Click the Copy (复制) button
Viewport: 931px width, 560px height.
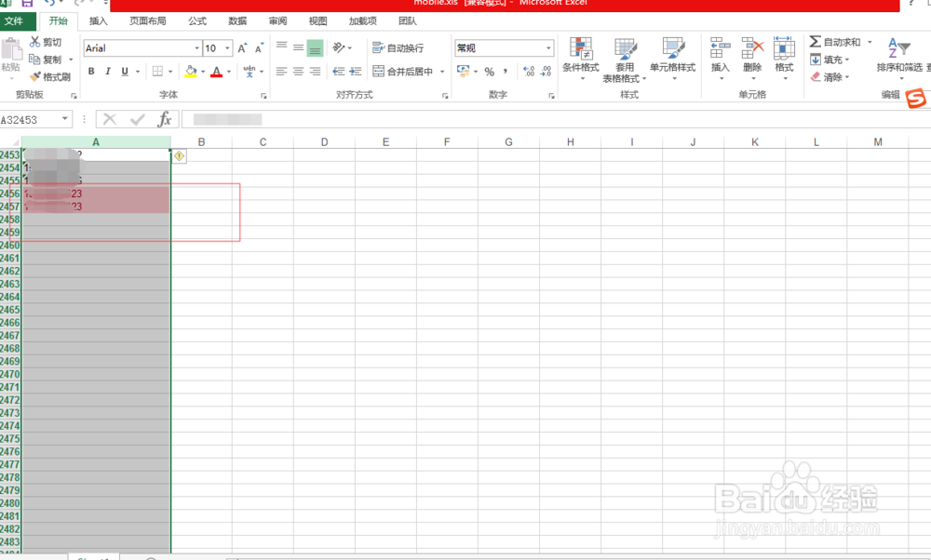point(46,60)
